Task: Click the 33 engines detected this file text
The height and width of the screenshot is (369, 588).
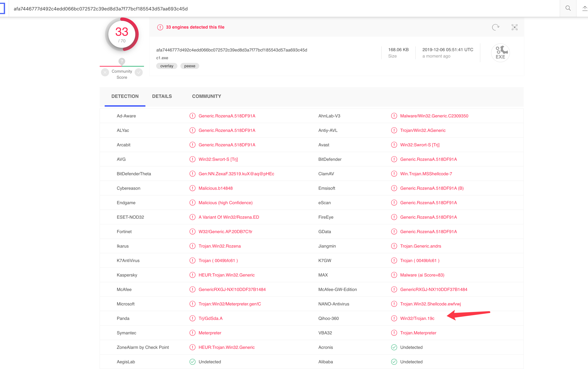Action: tap(195, 27)
